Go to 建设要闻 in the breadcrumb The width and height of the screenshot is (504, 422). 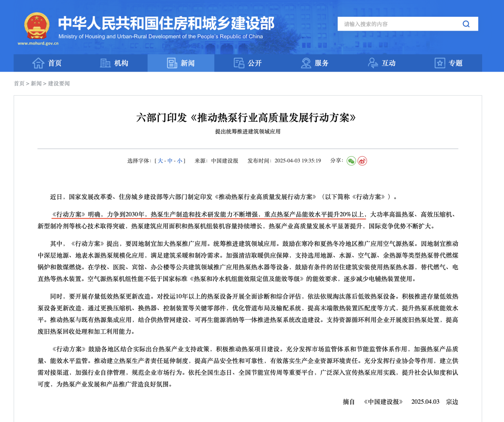pos(59,84)
